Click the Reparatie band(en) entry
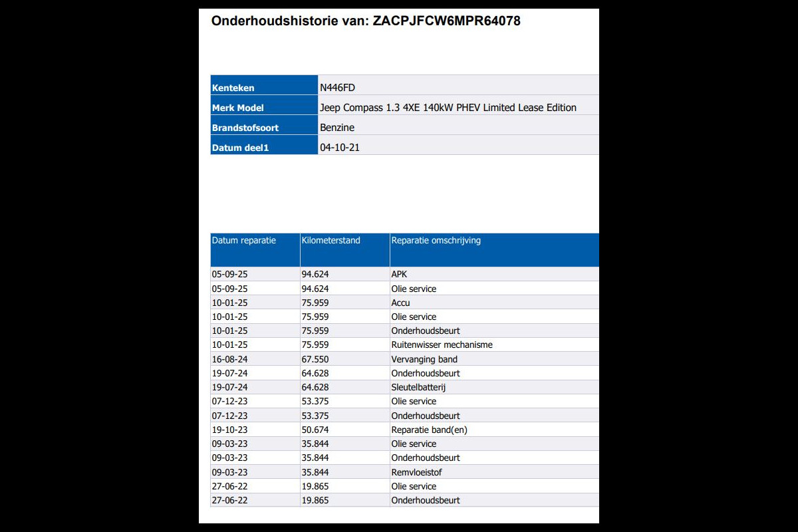This screenshot has width=798, height=532. pos(429,430)
